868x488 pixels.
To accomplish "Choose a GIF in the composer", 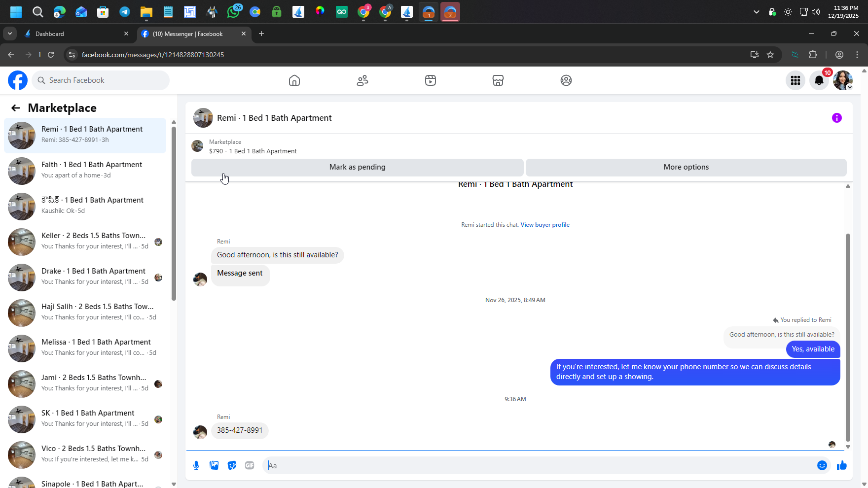I will point(250,465).
